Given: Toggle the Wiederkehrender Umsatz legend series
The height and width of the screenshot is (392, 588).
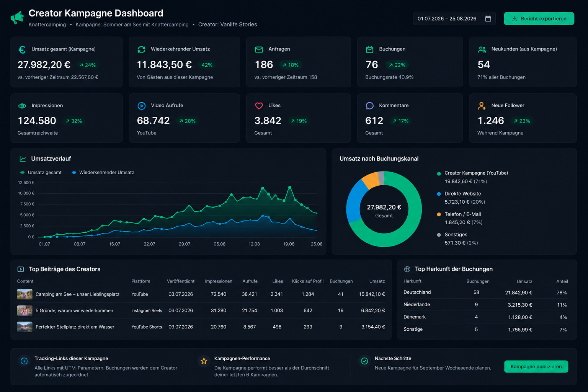Looking at the screenshot, I should (103, 173).
